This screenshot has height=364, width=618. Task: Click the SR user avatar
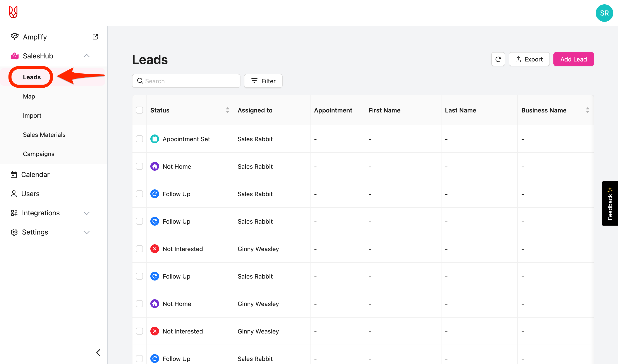pos(604,13)
